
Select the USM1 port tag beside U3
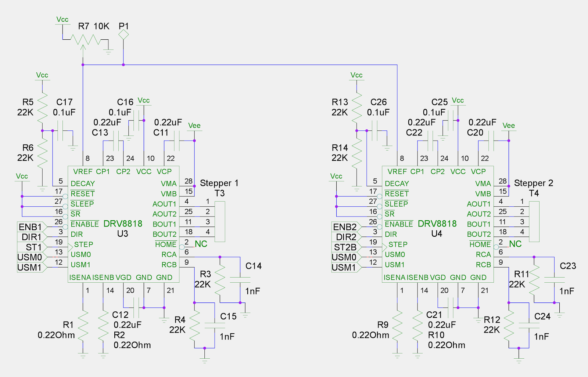click(x=32, y=267)
